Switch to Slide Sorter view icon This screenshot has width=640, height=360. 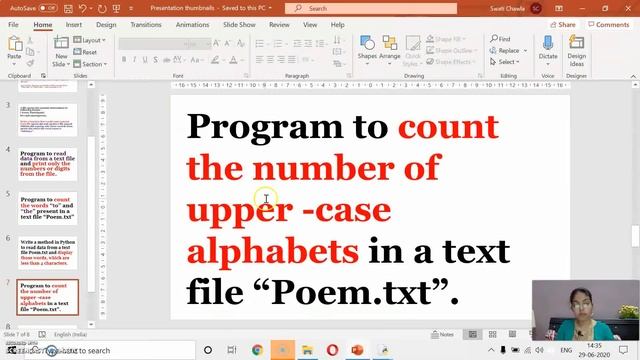(x=493, y=334)
